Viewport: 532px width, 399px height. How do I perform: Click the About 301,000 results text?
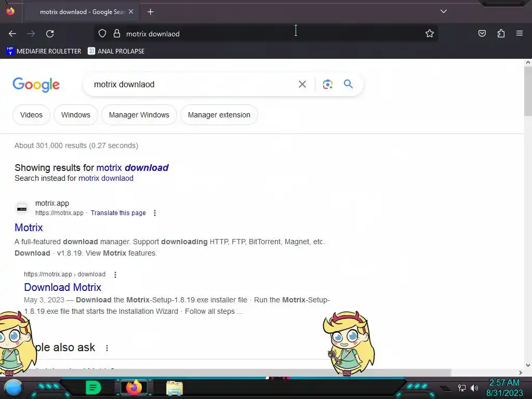76,145
